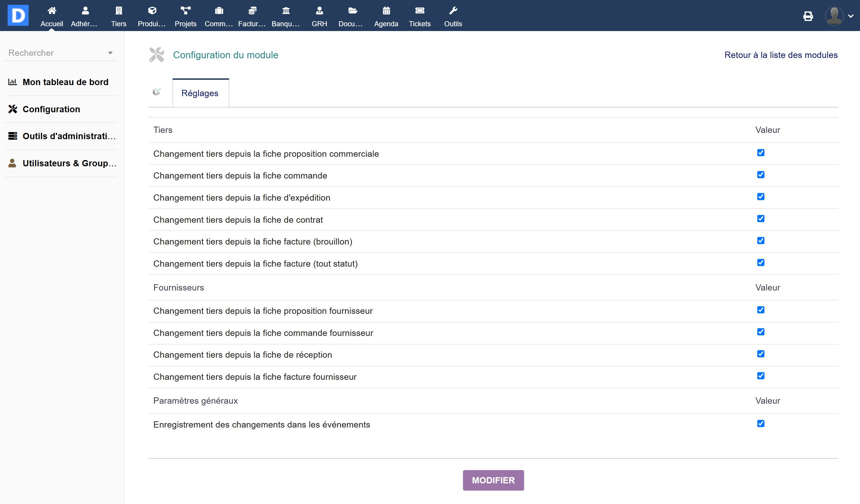Click the print page icon

pos(808,16)
